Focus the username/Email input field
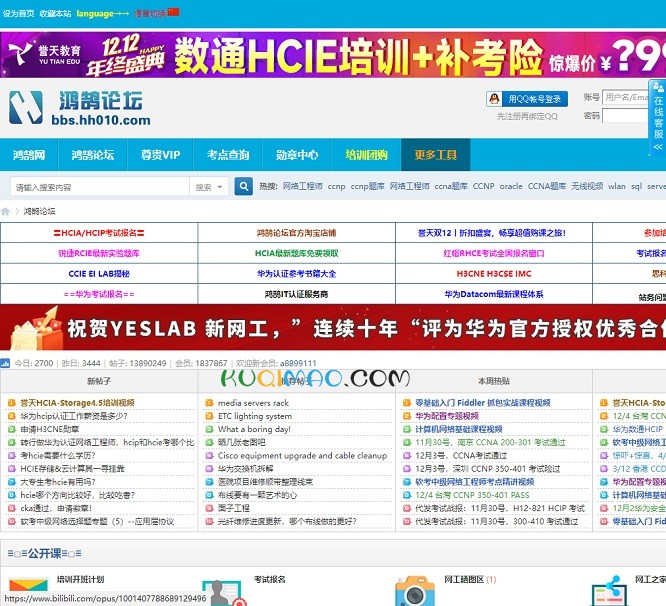Viewport: 666px width, 606px height. (x=626, y=97)
